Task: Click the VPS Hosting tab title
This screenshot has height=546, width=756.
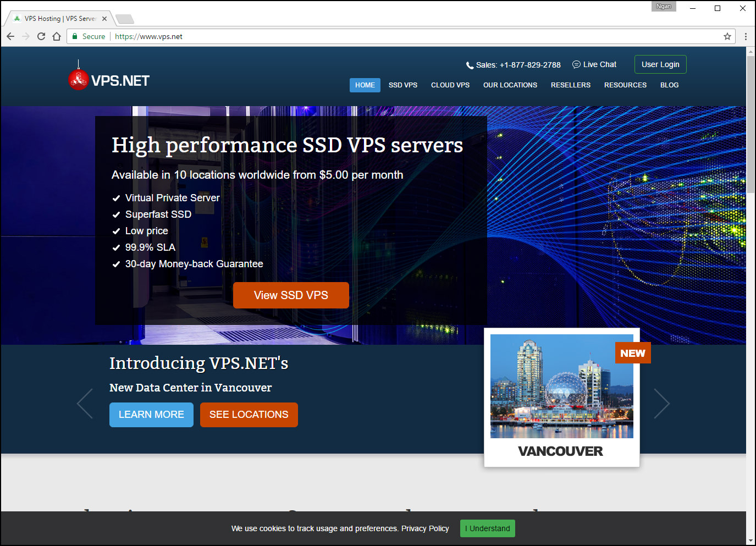Action: pos(60,19)
